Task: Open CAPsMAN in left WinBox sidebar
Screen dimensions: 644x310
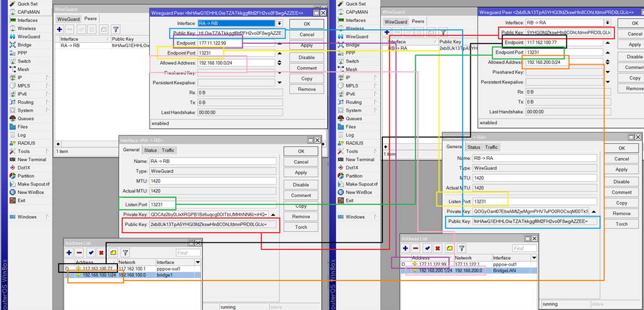Action: coord(27,12)
